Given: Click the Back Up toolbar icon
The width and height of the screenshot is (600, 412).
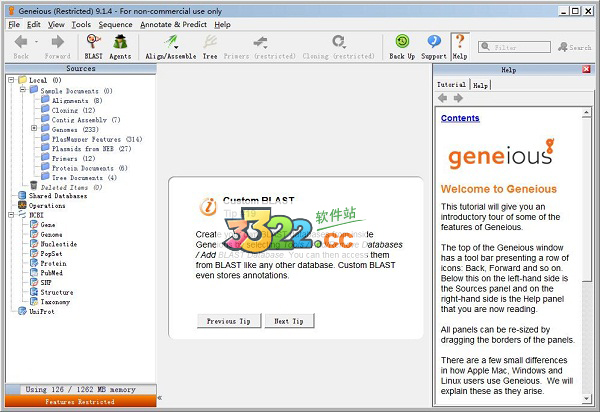Looking at the screenshot, I should 402,47.
